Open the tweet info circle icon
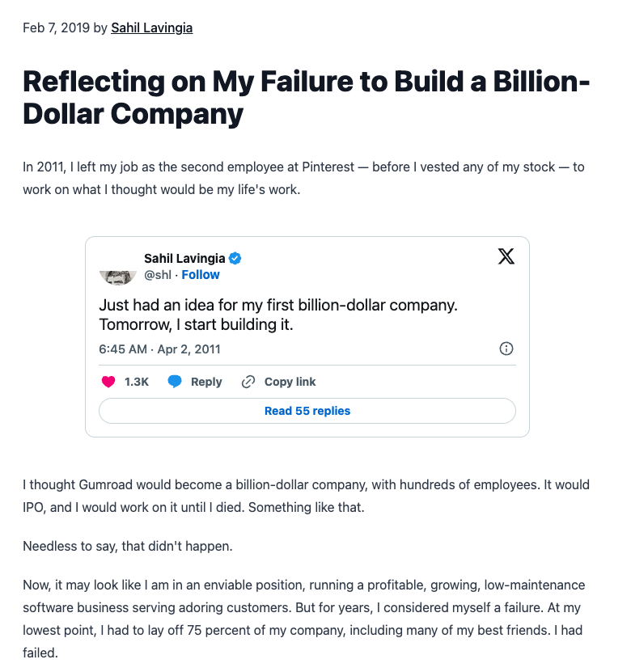This screenshot has height=672, width=631. tap(506, 349)
